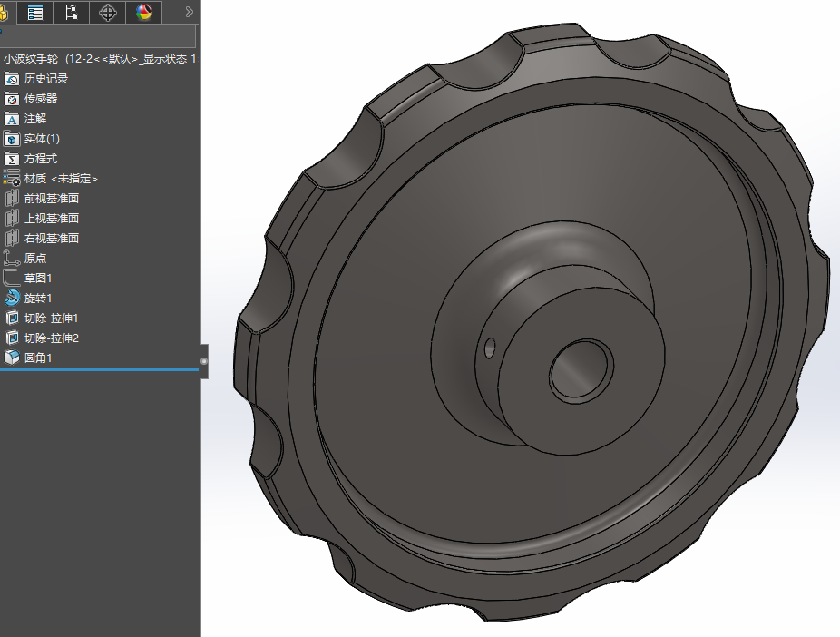840x637 pixels.
Task: Select the 材质 <未指定> text label
Action: [61, 179]
